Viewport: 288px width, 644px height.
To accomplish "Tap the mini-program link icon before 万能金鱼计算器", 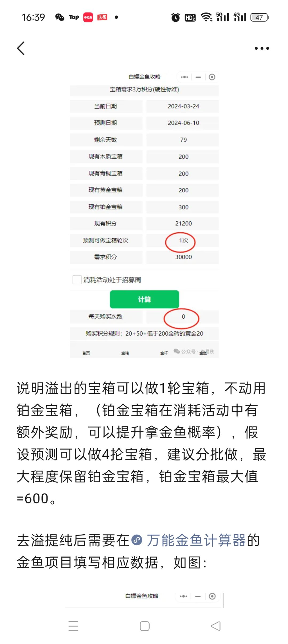I will tap(137, 540).
